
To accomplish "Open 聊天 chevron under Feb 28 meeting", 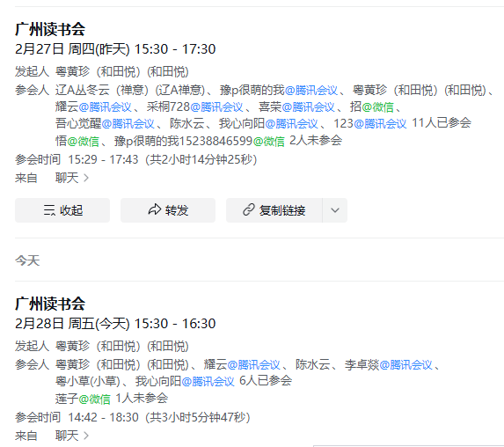I will click(x=86, y=436).
